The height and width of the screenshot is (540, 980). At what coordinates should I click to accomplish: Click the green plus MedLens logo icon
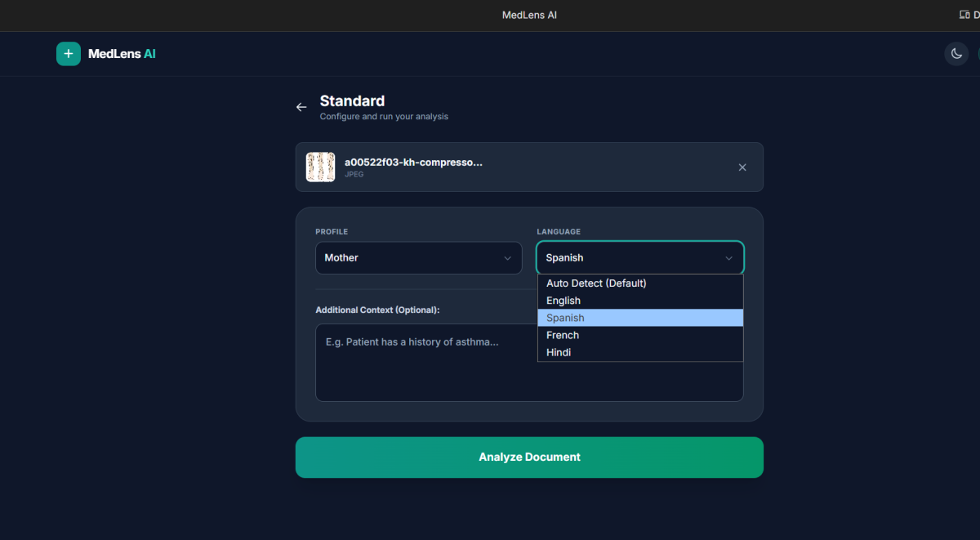69,54
